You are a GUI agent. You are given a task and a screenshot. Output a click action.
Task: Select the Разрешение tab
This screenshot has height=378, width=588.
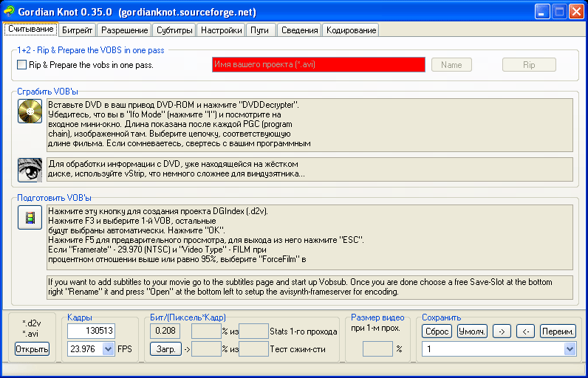[x=125, y=30]
